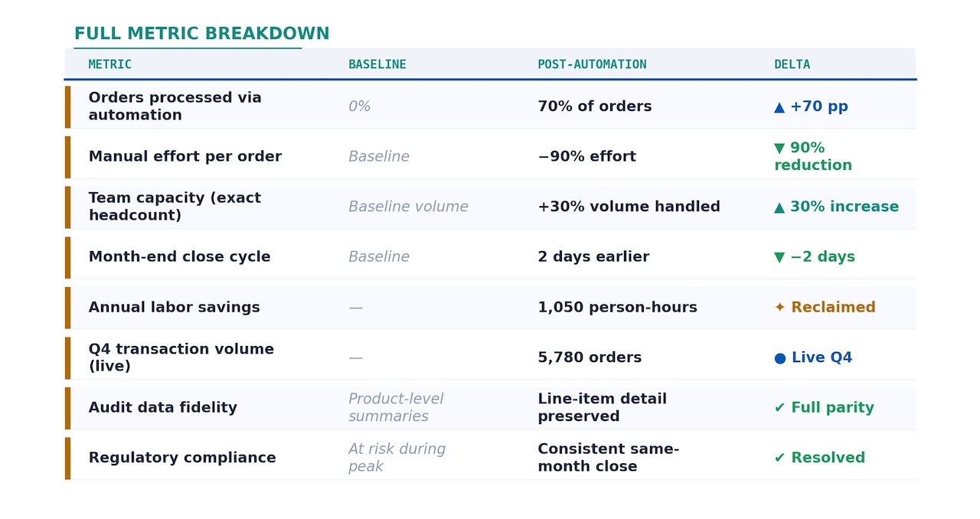Click the 70% of orders value
The width and height of the screenshot is (980, 519).
(594, 106)
